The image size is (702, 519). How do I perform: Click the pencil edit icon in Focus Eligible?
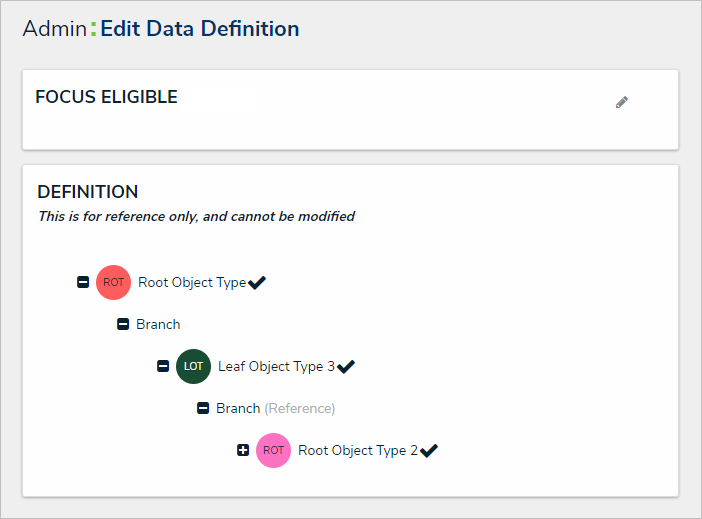(622, 102)
